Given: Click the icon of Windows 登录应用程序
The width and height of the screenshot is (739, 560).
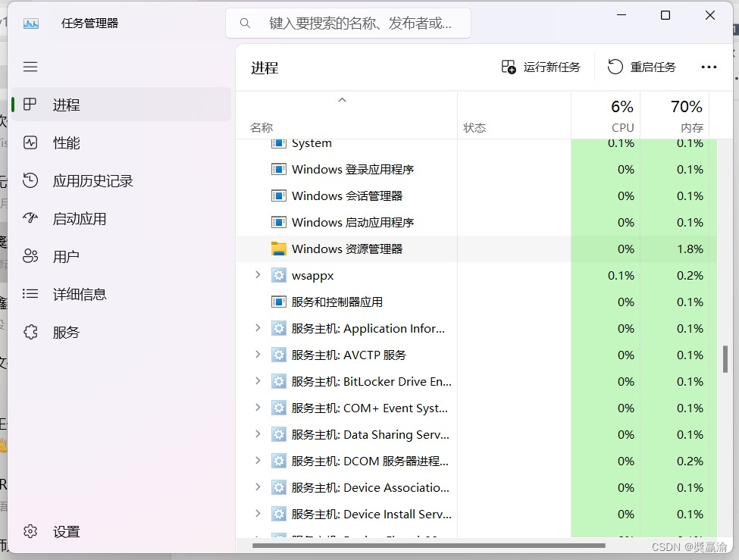Looking at the screenshot, I should coord(278,169).
